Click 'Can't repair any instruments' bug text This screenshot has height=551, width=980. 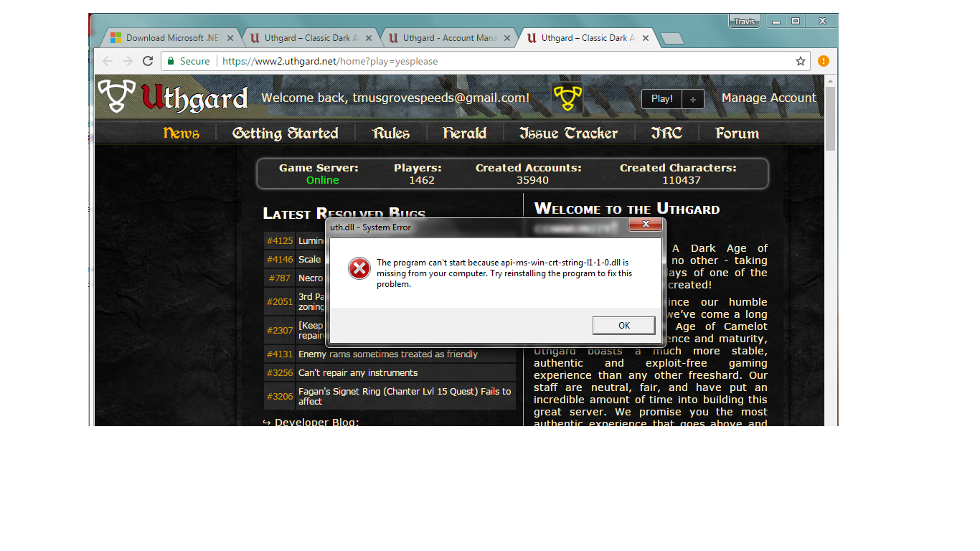coord(358,372)
